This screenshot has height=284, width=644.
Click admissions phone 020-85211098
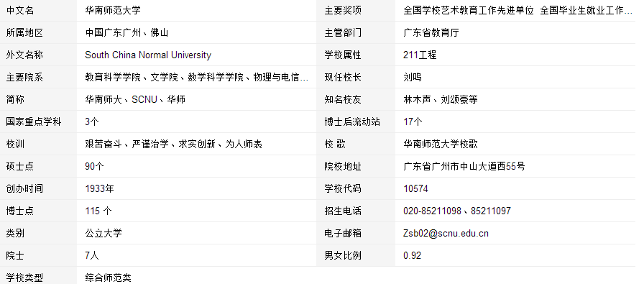432,211
